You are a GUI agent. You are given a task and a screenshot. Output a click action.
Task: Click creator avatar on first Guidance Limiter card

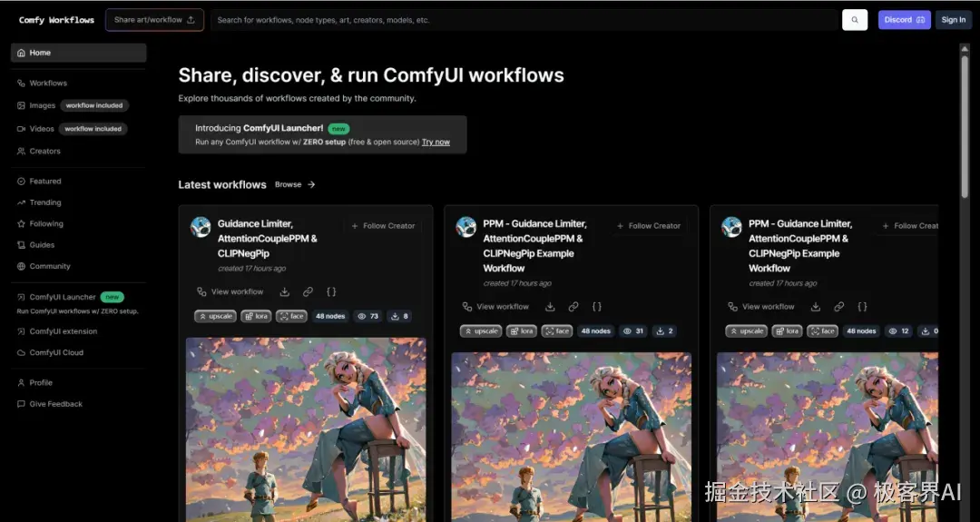tap(201, 227)
